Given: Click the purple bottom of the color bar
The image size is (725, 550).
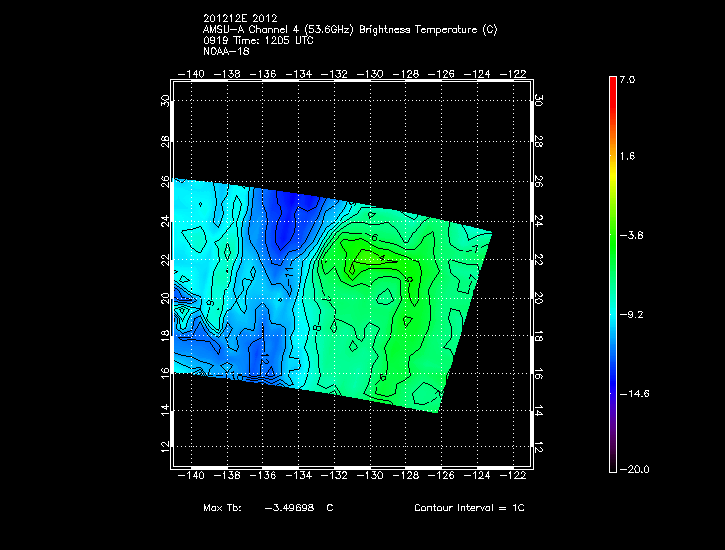Looking at the screenshot, I should point(613,464).
